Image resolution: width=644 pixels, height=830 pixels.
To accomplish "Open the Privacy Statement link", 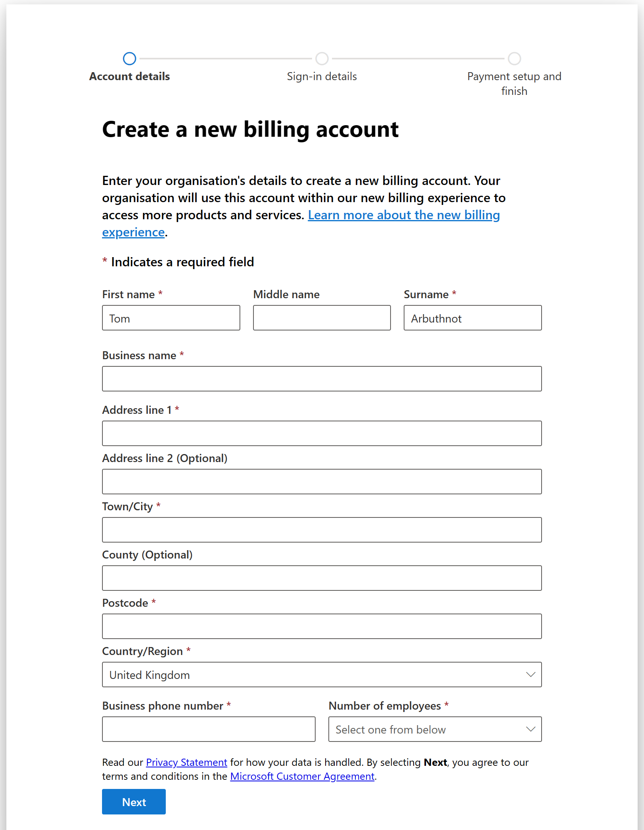I will pos(187,762).
